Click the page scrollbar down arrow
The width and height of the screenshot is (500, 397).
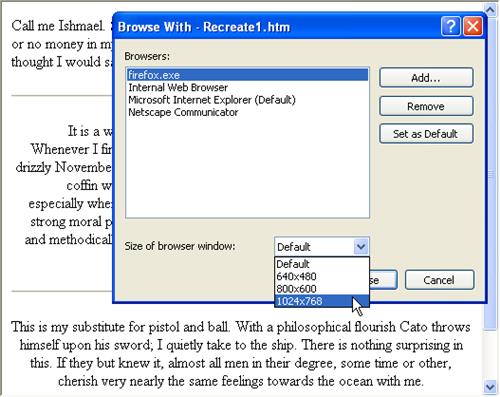pos(490,387)
